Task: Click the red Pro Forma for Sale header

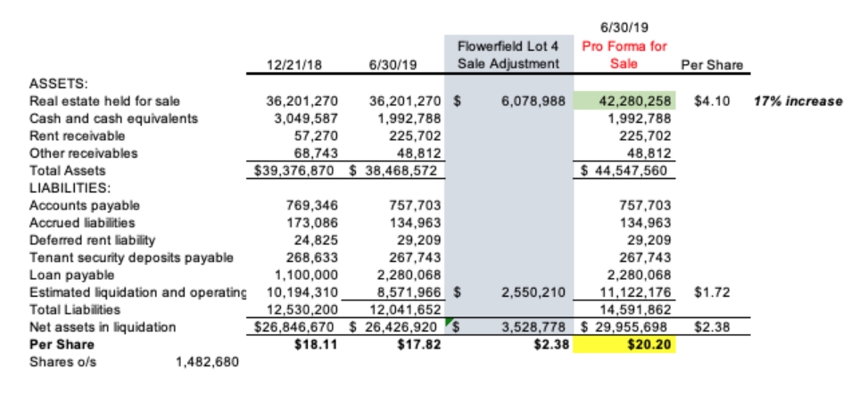Action: point(624,54)
